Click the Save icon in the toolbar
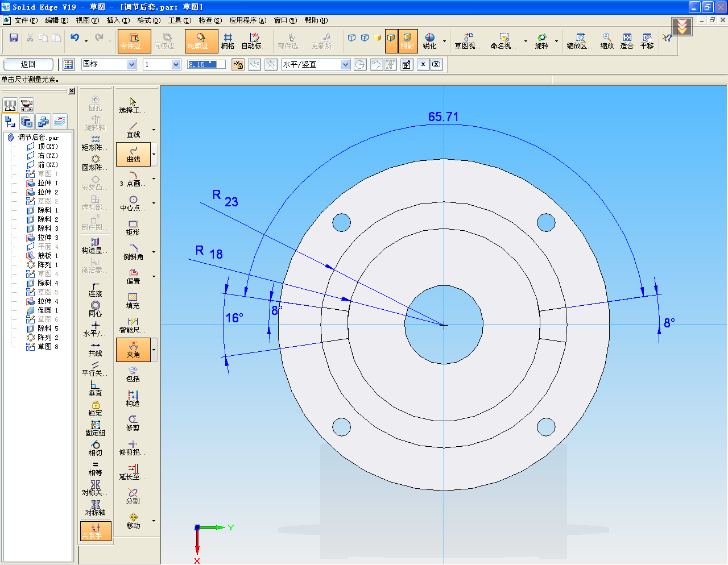728x565 pixels. [x=14, y=38]
